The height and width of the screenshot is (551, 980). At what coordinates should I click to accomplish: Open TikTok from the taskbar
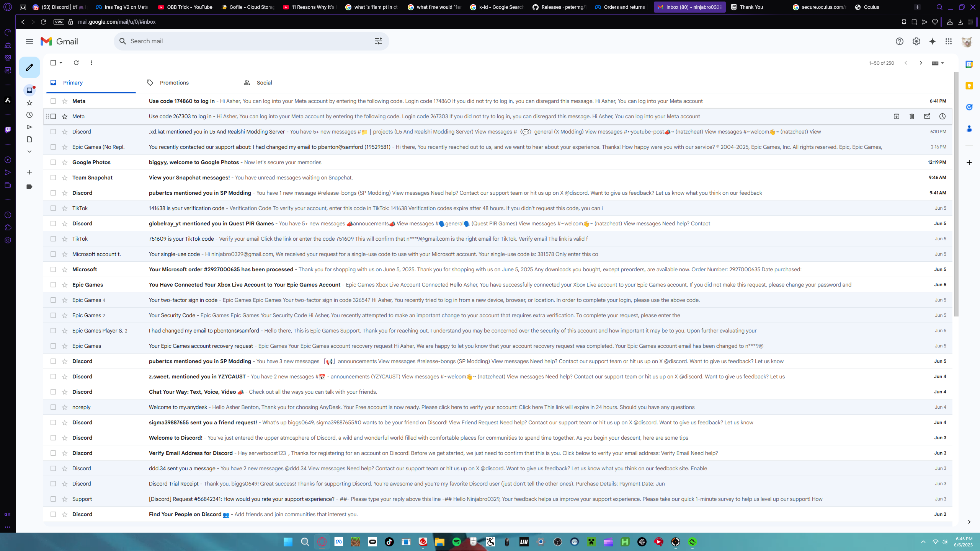tap(389, 542)
